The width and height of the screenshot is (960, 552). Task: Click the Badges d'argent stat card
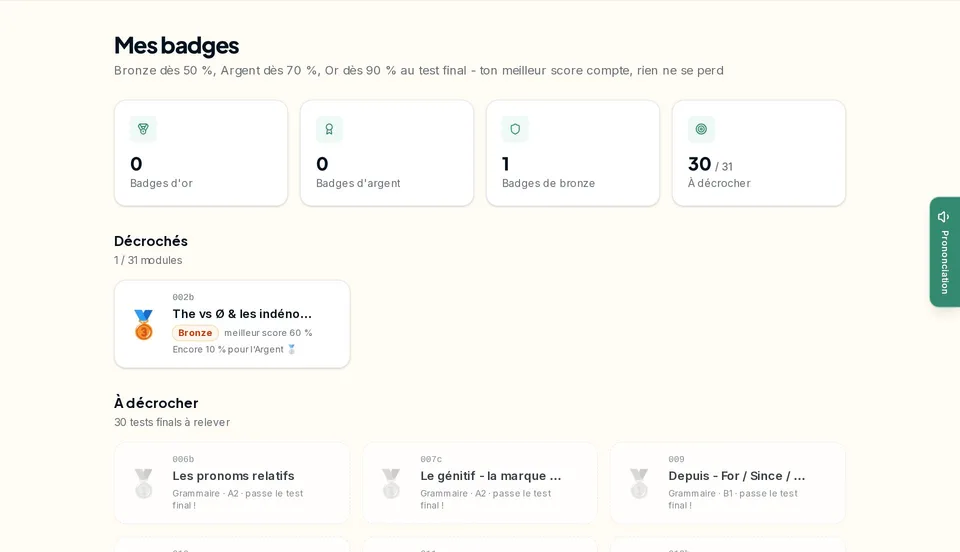tap(387, 153)
